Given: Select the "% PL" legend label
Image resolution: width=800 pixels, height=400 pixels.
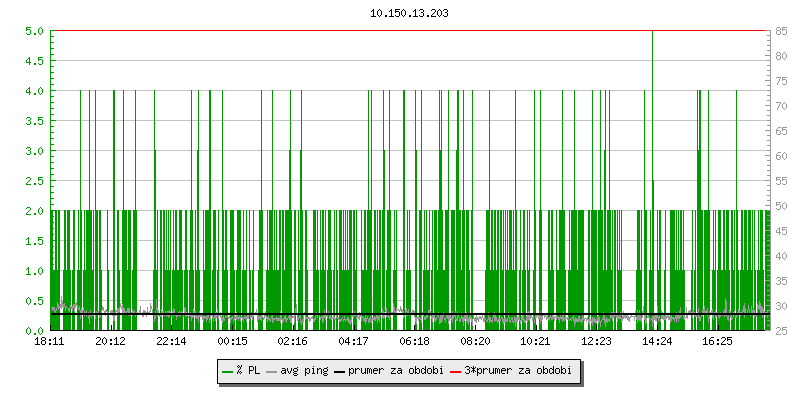Looking at the screenshot, I should [248, 371].
